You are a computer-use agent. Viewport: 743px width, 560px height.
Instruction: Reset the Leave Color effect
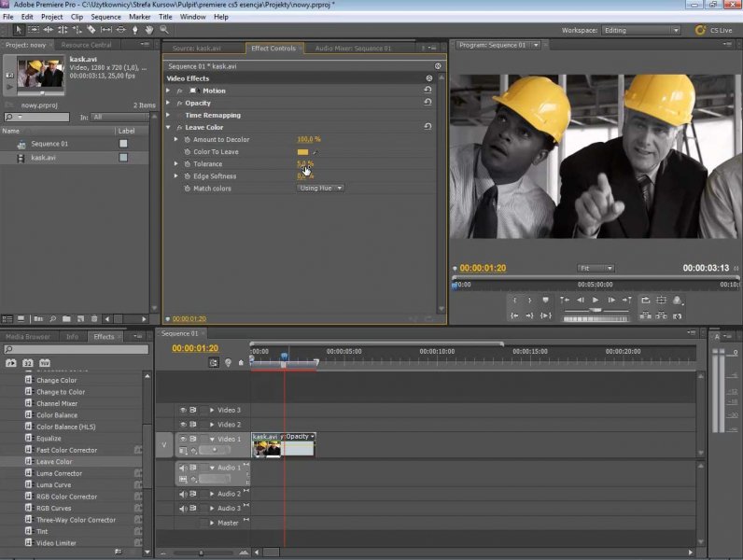click(x=428, y=127)
